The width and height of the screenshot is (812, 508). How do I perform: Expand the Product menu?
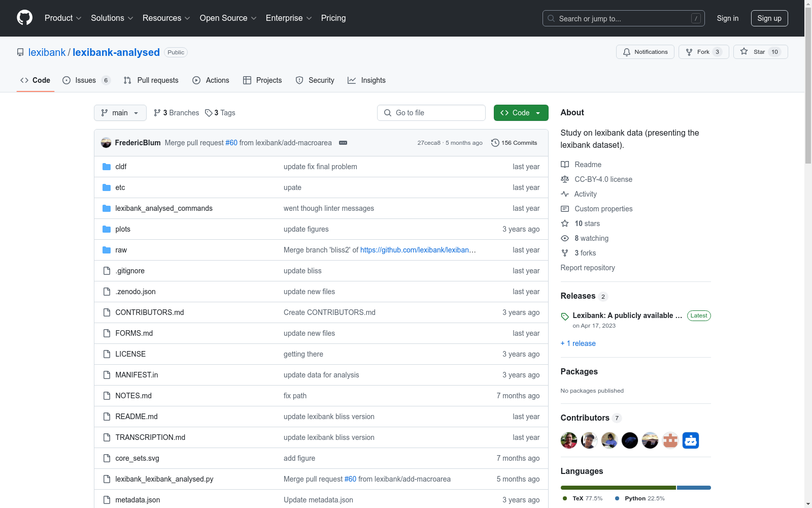pos(63,18)
